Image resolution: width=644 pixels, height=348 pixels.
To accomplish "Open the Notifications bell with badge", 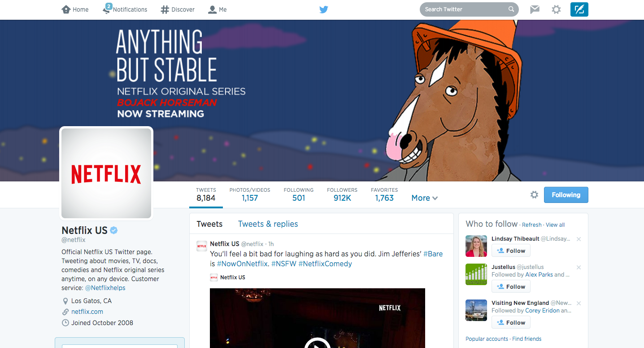I will pos(107,9).
